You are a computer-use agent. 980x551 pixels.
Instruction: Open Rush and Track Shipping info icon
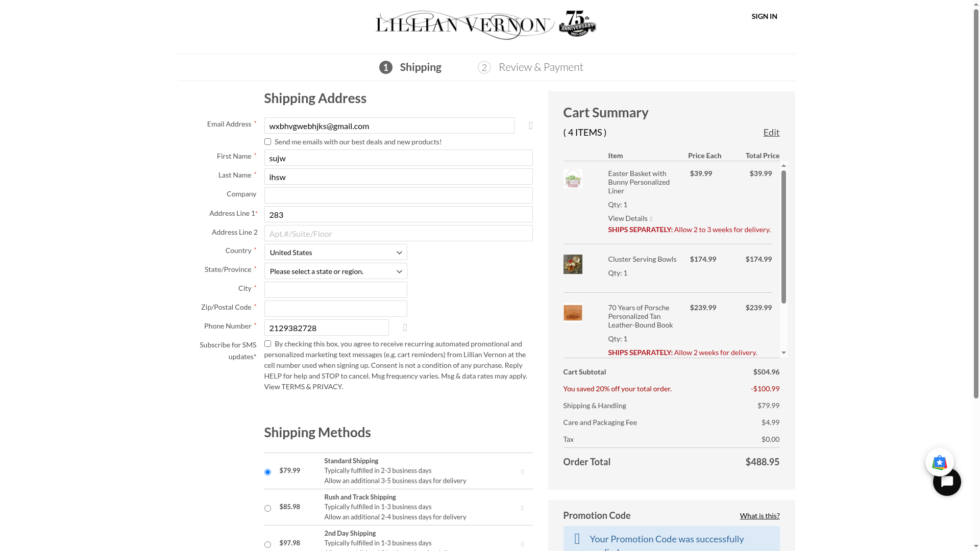[522, 508]
